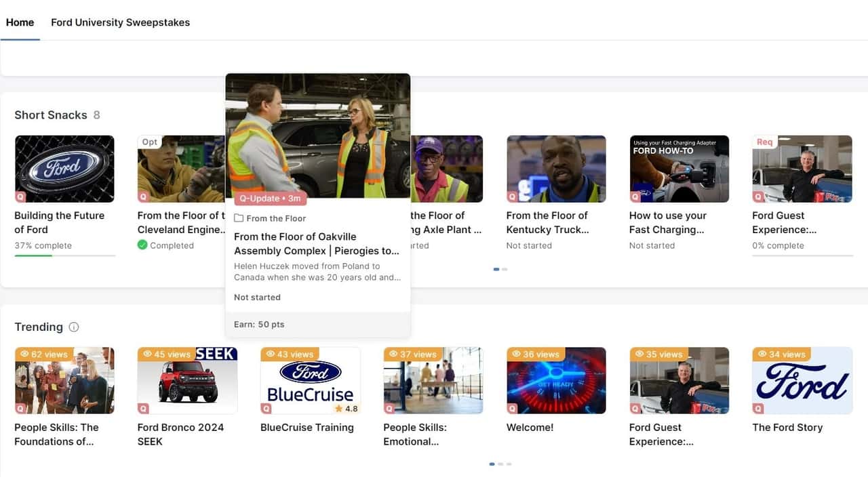The height and width of the screenshot is (488, 868).
Task: Click Q badge on People Skills Emotional thumbnail
Action: 389,409
